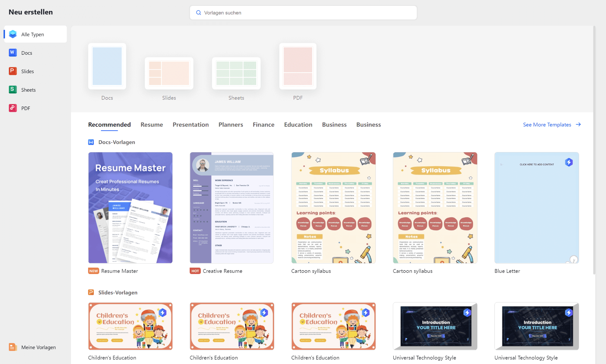
Task: Click the Vorlagen suchen search field
Action: click(x=303, y=12)
